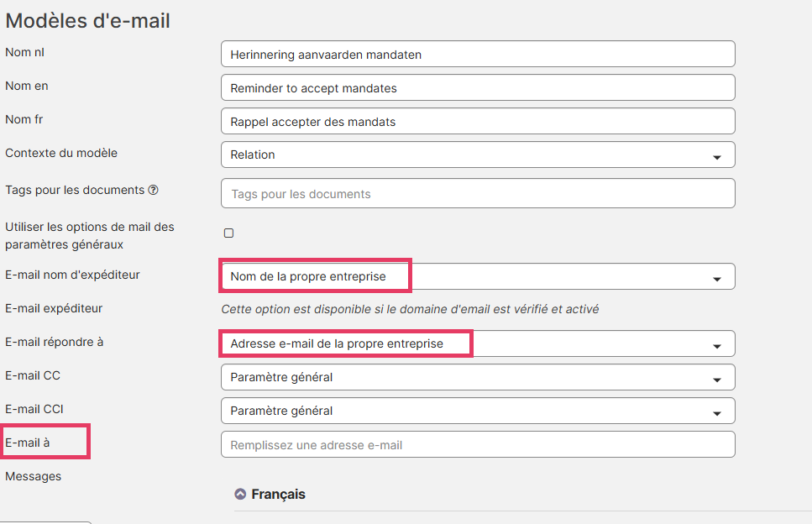Select the E-mail expéditeur label

coord(54,308)
